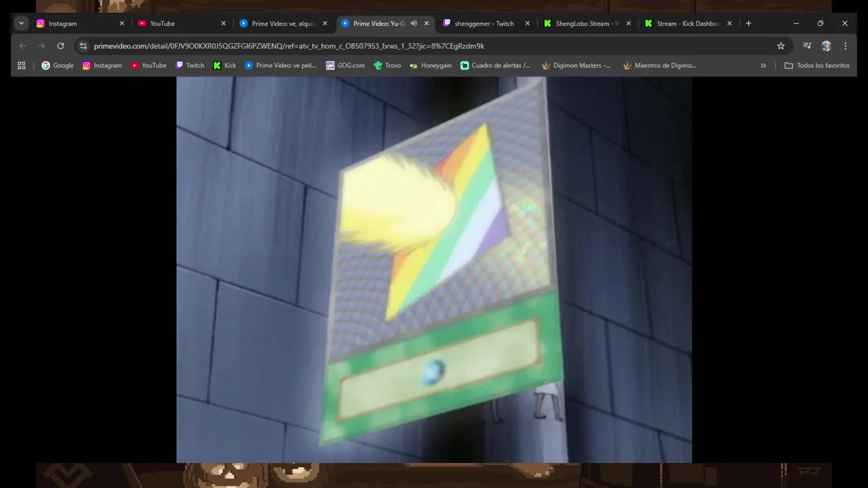Open the Honeygain bookmark
Screen dimensions: 868x488
pos(431,66)
